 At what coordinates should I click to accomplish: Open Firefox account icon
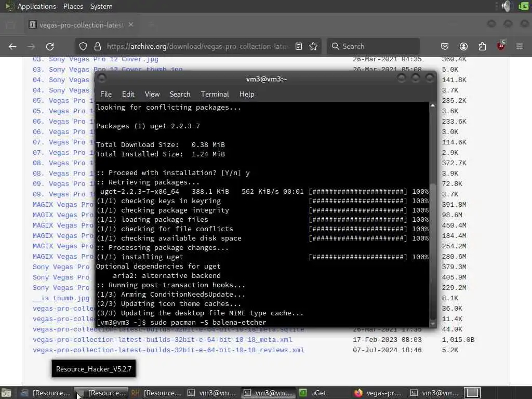coord(463,46)
